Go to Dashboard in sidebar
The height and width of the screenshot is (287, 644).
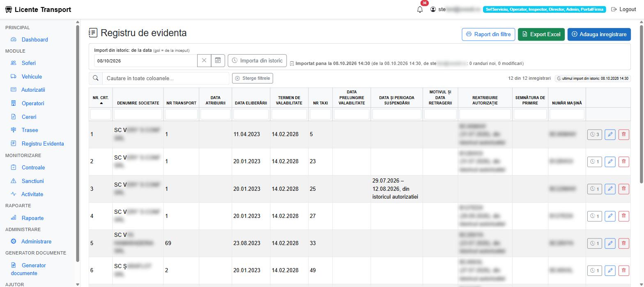pyautogui.click(x=34, y=39)
